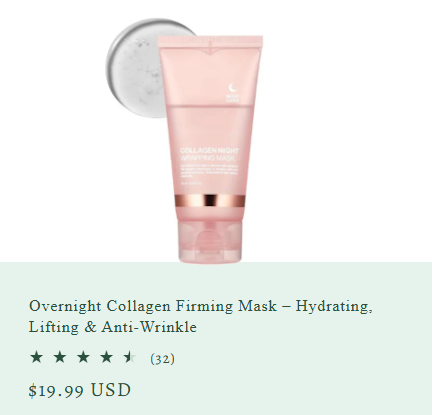Click the rose gold band on tube
The width and height of the screenshot is (433, 415).
(210, 201)
